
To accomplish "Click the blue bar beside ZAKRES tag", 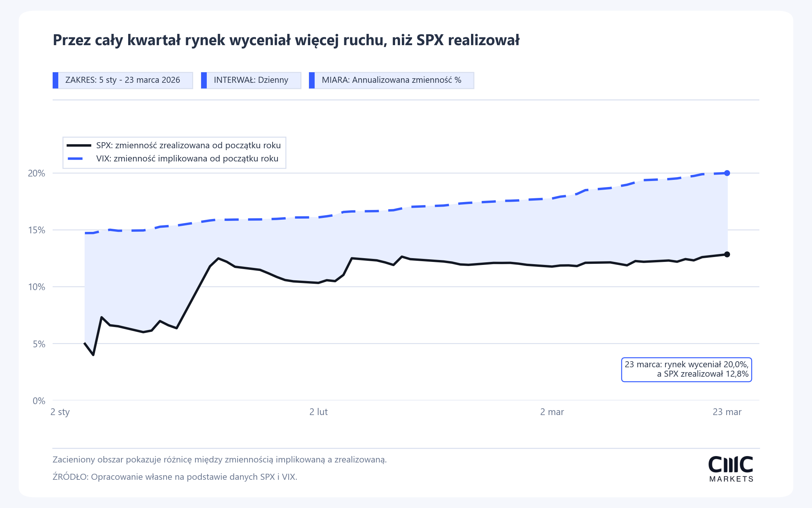I will (55, 81).
